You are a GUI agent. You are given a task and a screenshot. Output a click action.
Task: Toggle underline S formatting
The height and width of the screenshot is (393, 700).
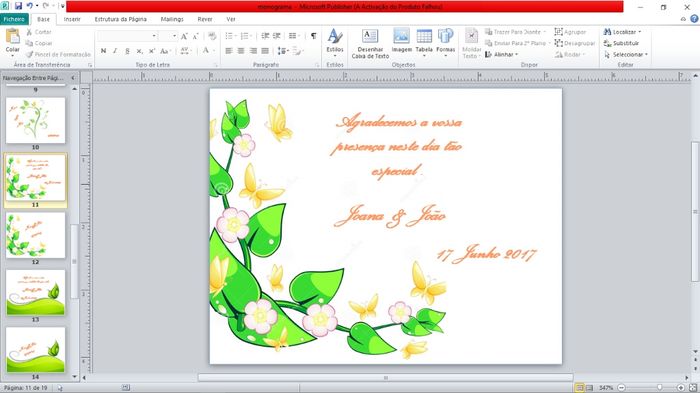click(127, 51)
